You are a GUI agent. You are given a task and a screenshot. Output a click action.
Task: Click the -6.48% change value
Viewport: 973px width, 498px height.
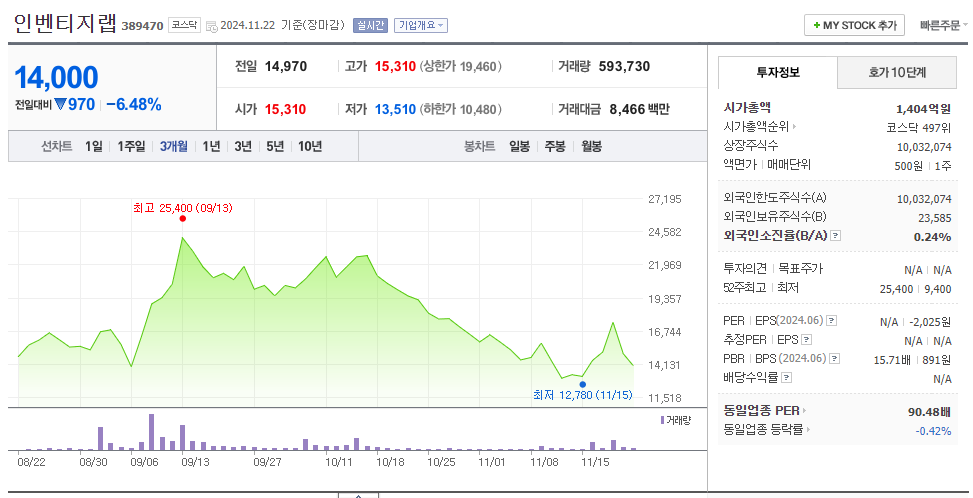(133, 105)
